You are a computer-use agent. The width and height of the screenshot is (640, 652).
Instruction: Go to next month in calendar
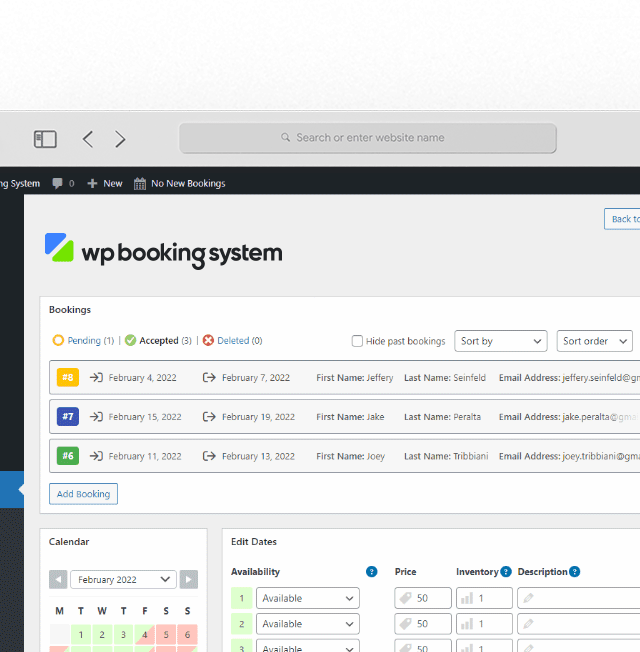click(x=189, y=580)
